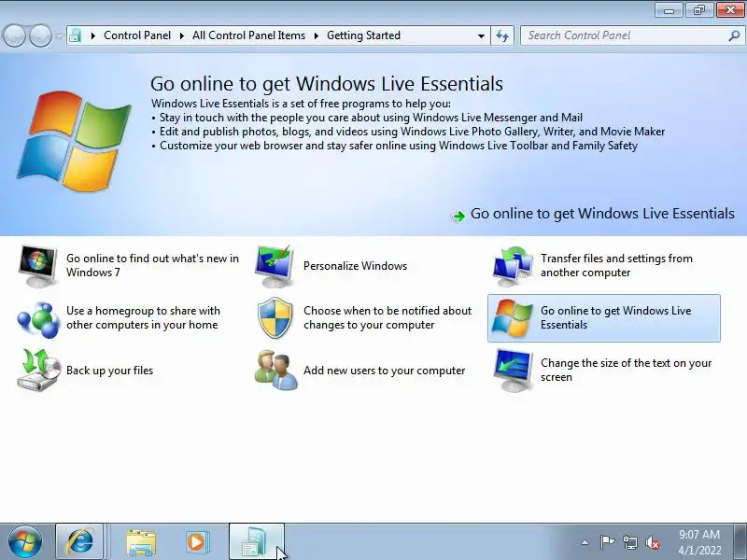Show hidden tray icons arrow
Image resolution: width=747 pixels, height=560 pixels.
(x=585, y=542)
